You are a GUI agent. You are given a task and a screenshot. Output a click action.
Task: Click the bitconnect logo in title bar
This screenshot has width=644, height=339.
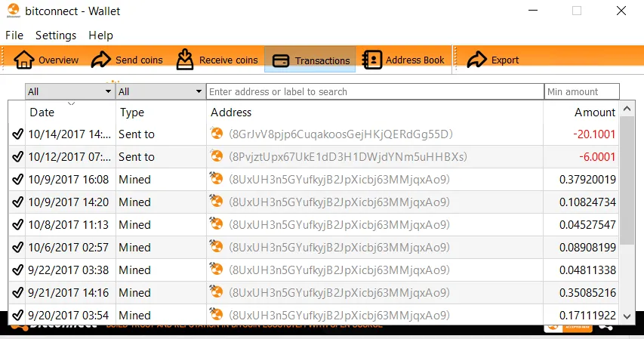(x=13, y=11)
